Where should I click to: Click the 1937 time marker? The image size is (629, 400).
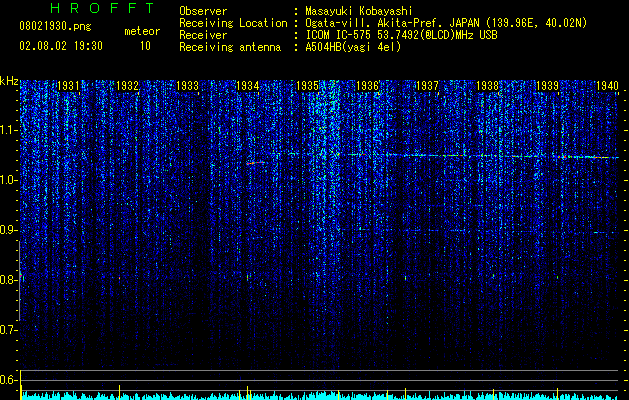(x=428, y=85)
